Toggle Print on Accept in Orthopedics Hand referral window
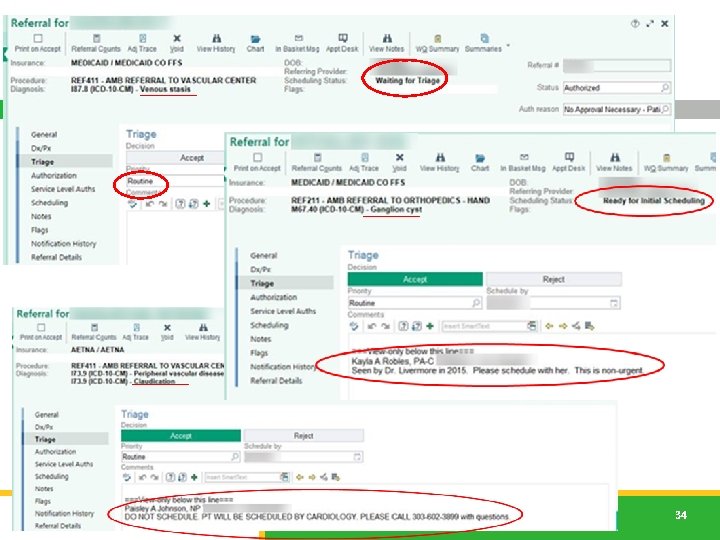The height and width of the screenshot is (540, 720). (257, 163)
